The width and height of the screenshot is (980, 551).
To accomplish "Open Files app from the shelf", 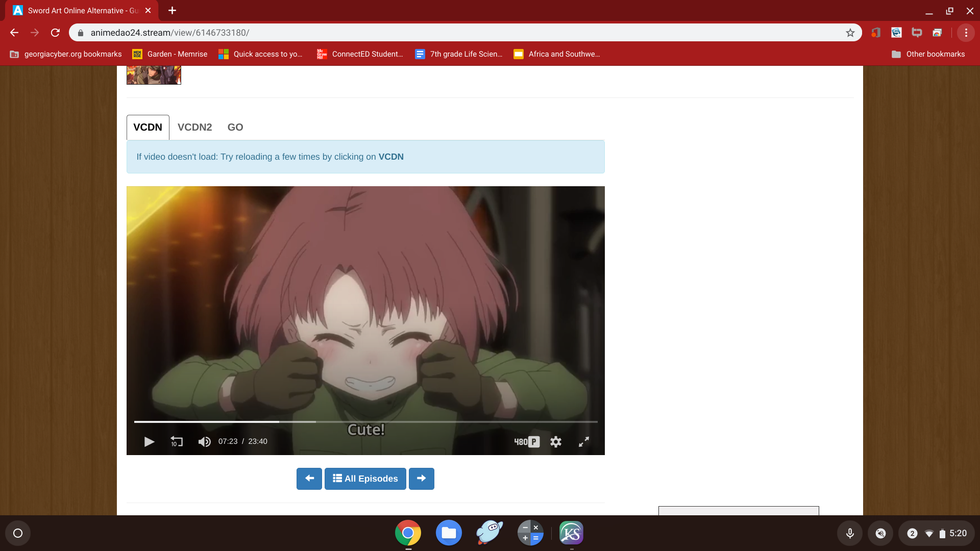I will point(449,533).
